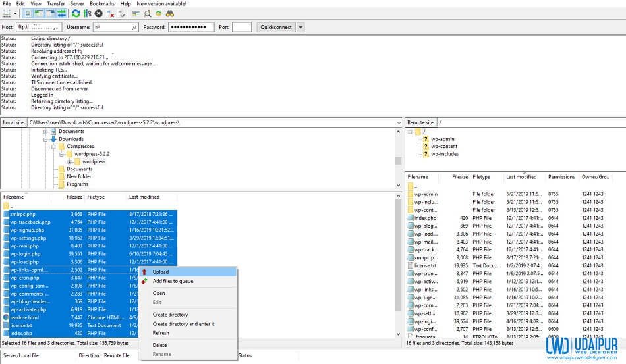Open the Quickconnect history dropdown arrow
626x364 pixels.
(300, 27)
